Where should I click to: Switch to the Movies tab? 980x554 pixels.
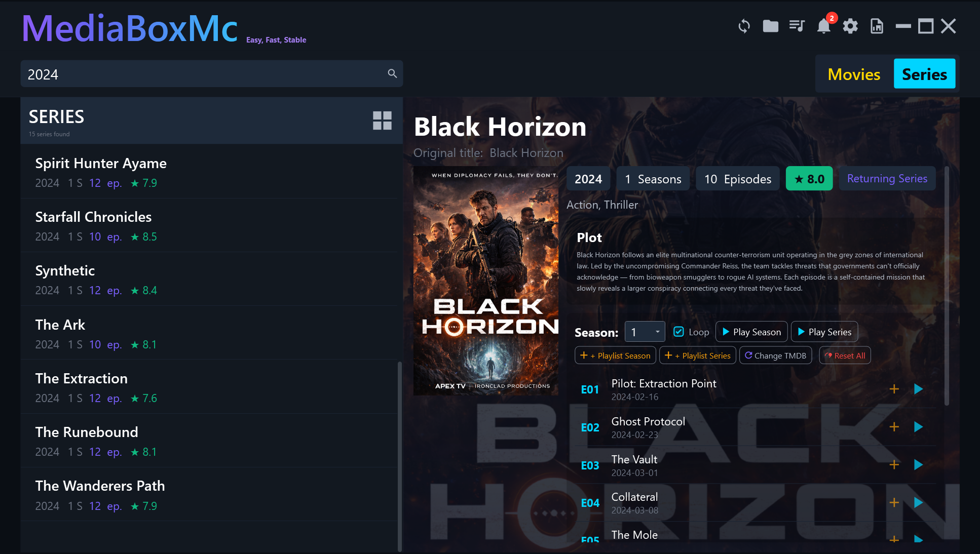[x=854, y=74]
